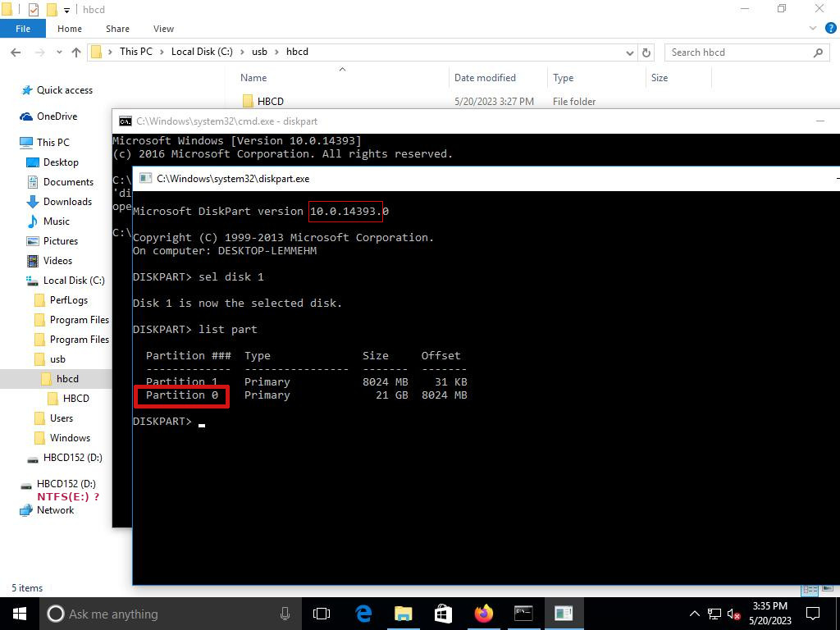The height and width of the screenshot is (630, 840).
Task: Open the Action Center notifications
Action: pyautogui.click(x=813, y=613)
